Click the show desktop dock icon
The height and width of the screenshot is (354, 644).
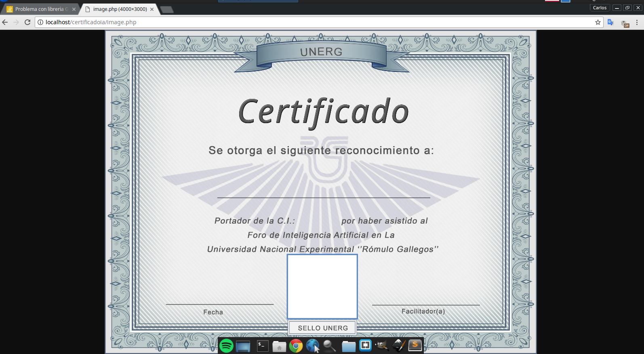coord(243,346)
